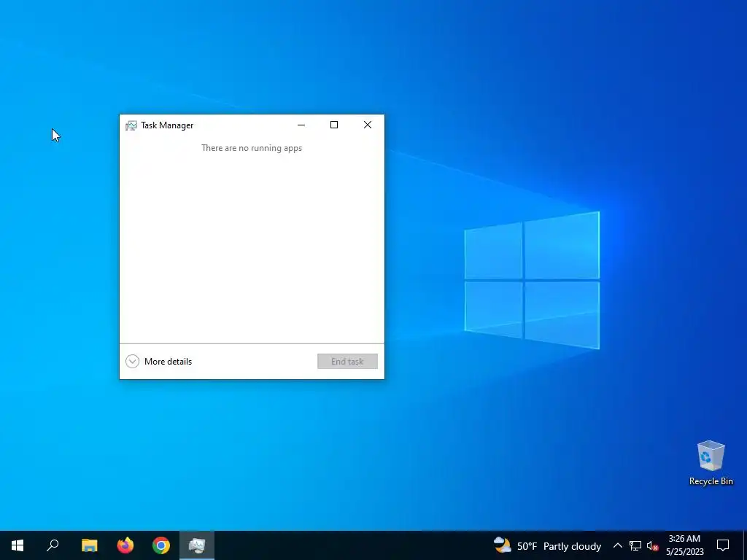Launch File Explorer from taskbar
Screen dimensions: 747x560
point(89,545)
